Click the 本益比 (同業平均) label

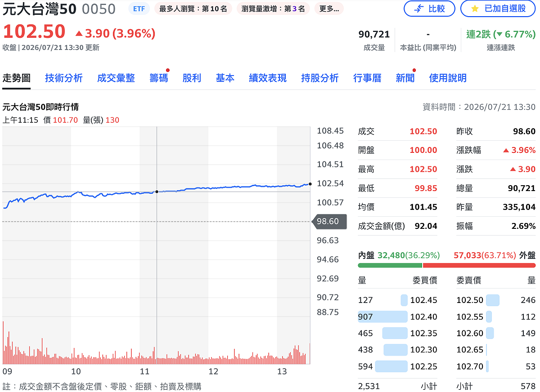click(x=428, y=48)
